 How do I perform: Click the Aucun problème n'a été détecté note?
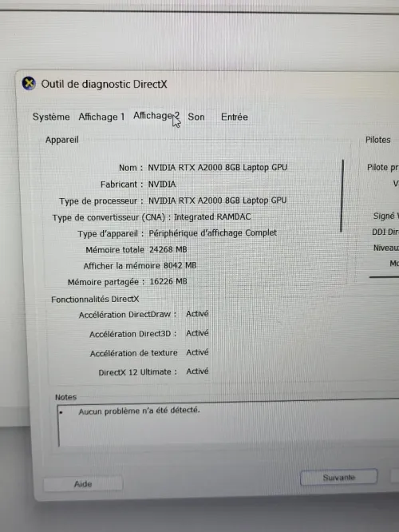139,411
